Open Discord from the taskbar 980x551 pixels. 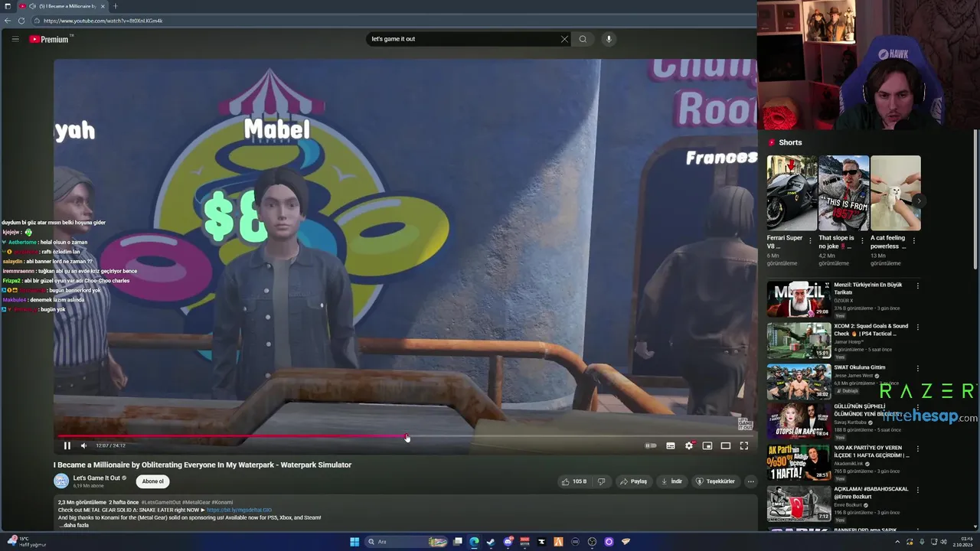[x=508, y=542]
